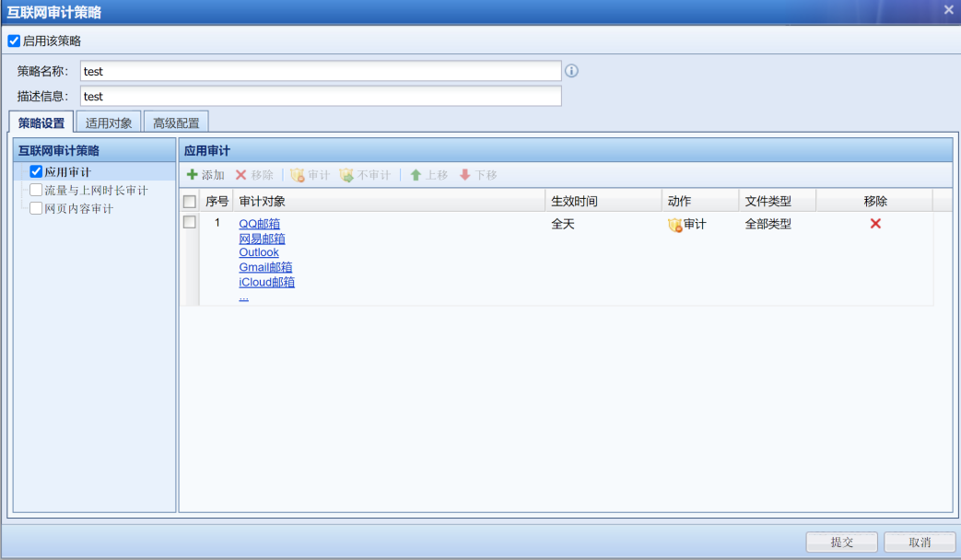Click the 全部类型 cell in row 1
The width and height of the screenshot is (961, 560).
pos(768,224)
